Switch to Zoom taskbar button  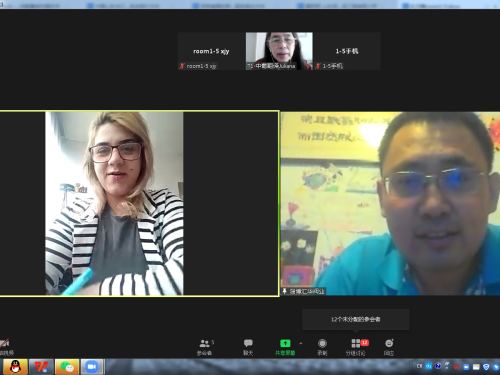point(92,367)
